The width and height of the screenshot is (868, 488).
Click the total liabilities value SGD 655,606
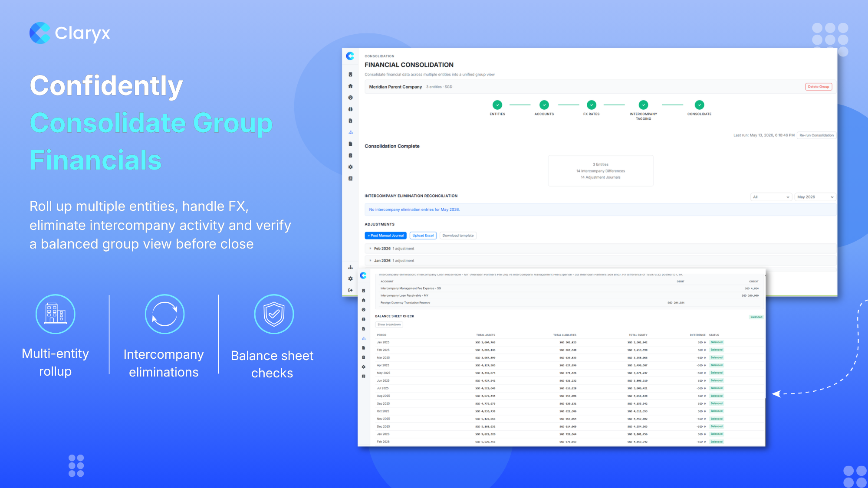coord(568,396)
